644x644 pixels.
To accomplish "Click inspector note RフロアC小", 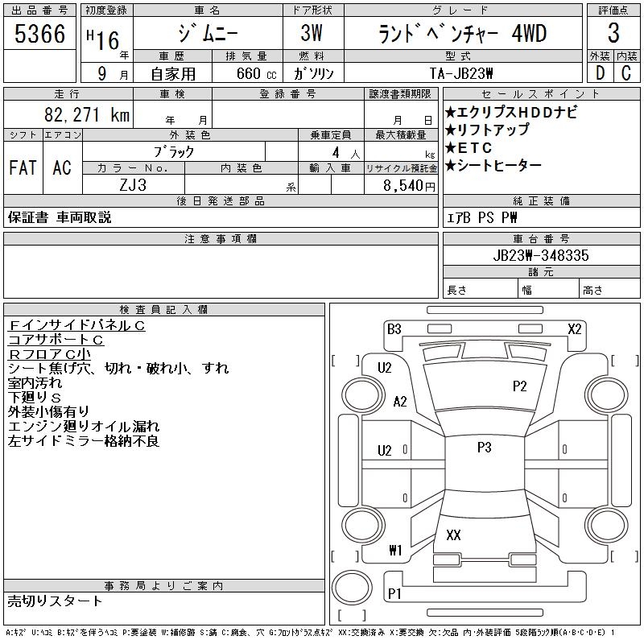I will 49,354.
